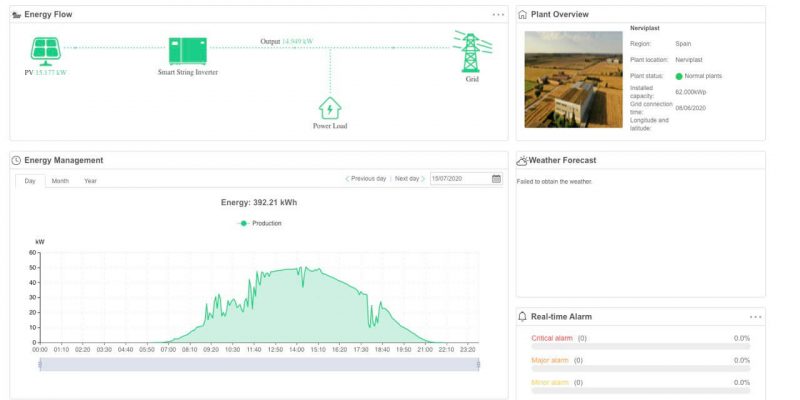
Task: Open the calendar date picker icon
Action: [496, 179]
